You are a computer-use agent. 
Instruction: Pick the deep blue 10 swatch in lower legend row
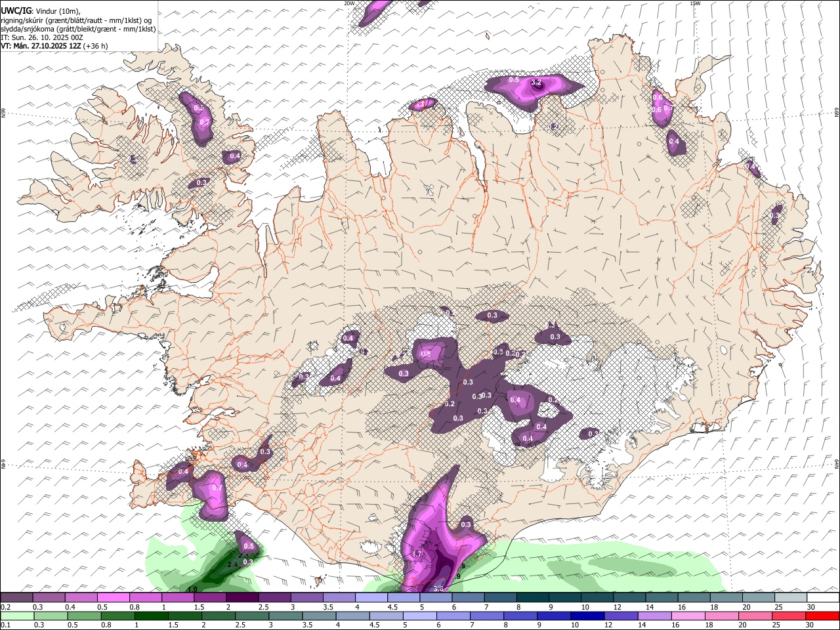tap(587, 616)
